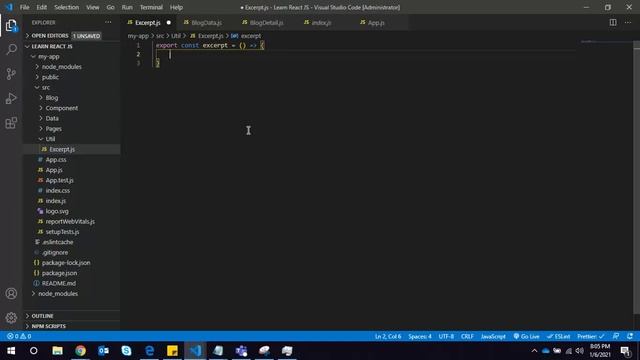The width and height of the screenshot is (640, 360).
Task: Open Windows Start menu
Action: 11,351
